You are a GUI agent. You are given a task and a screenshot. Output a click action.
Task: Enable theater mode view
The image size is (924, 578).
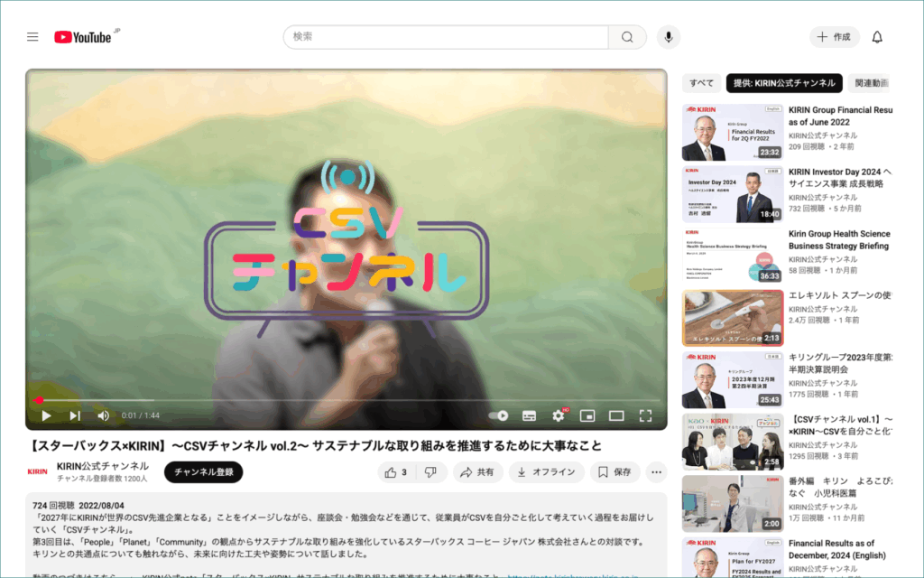pyautogui.click(x=616, y=415)
